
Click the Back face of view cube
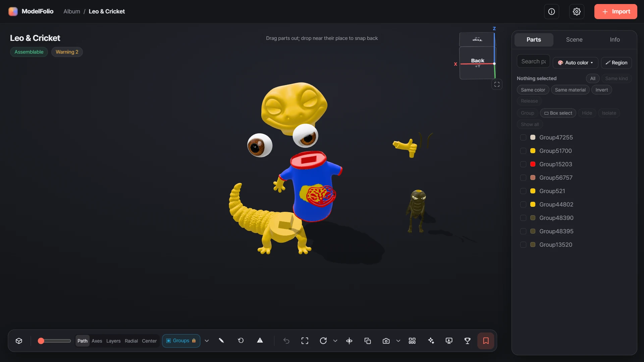coord(477,63)
